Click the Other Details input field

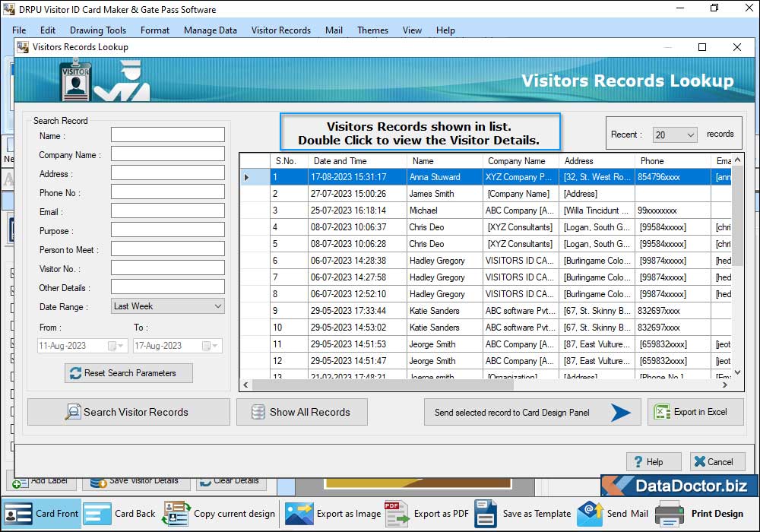[x=168, y=287]
